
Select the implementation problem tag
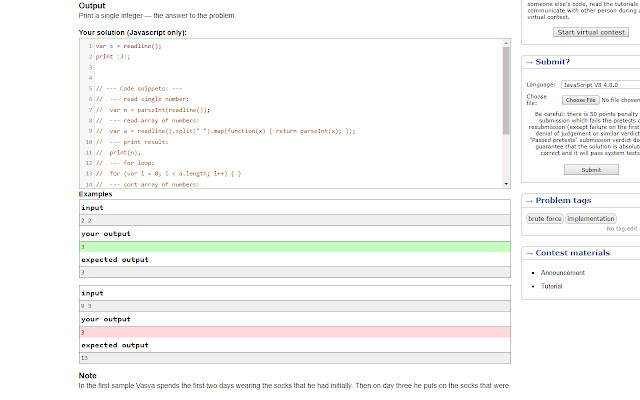(x=591, y=219)
